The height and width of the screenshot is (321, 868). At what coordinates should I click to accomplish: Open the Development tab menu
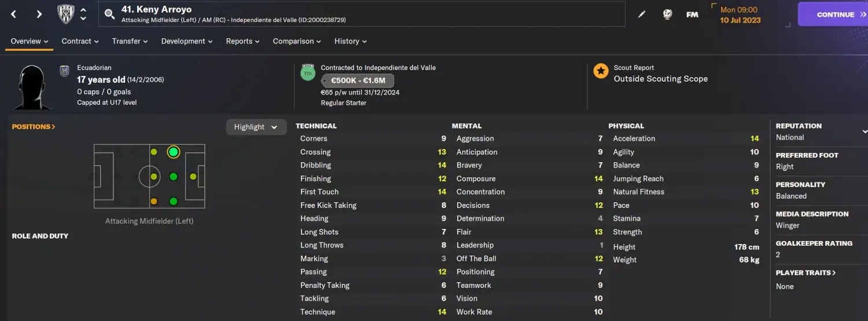pyautogui.click(x=187, y=41)
